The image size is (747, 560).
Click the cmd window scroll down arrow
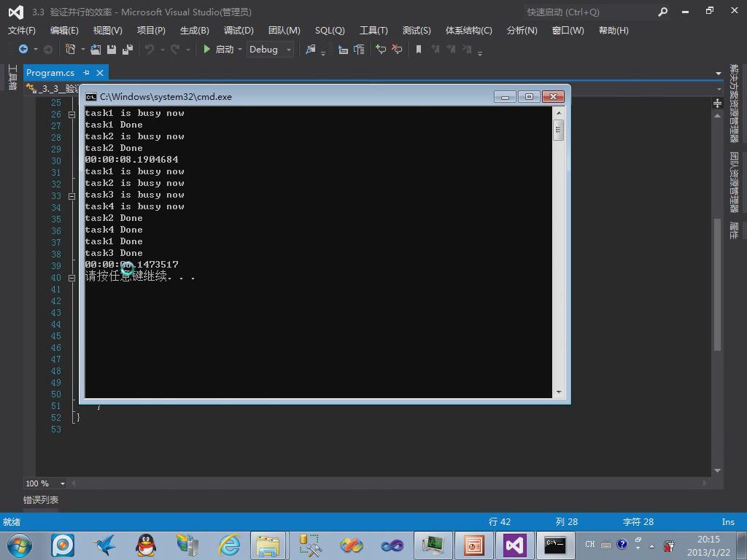coord(558,392)
